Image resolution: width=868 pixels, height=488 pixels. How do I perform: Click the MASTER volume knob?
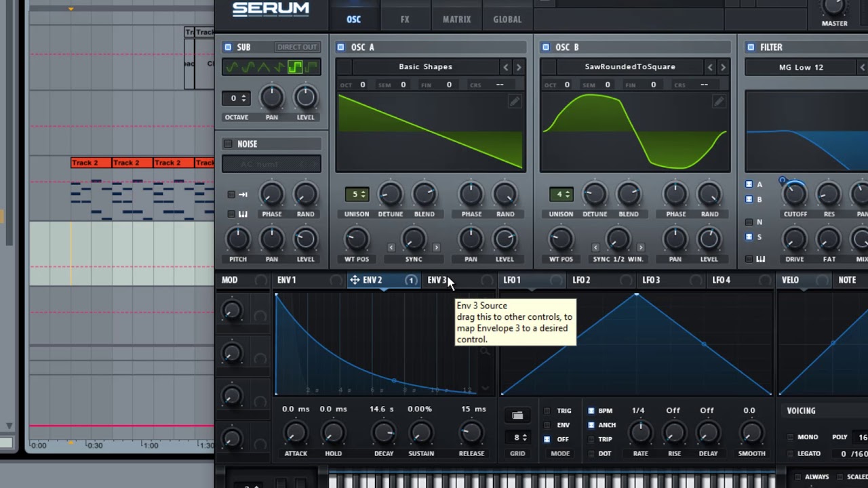834,6
